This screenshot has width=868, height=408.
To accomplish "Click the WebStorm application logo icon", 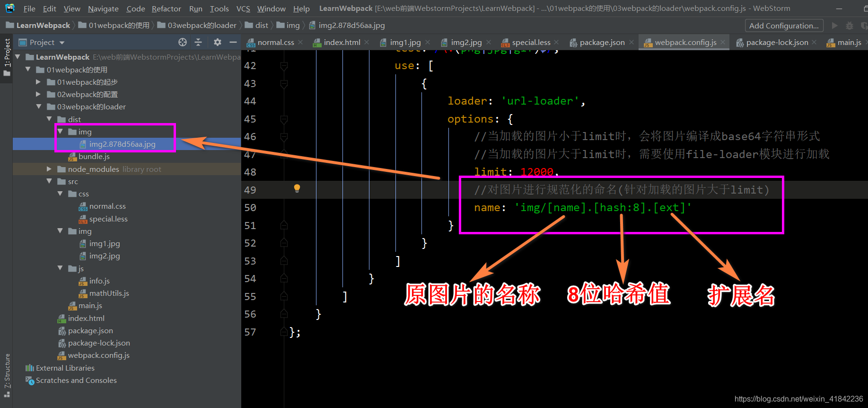I will 10,8.
